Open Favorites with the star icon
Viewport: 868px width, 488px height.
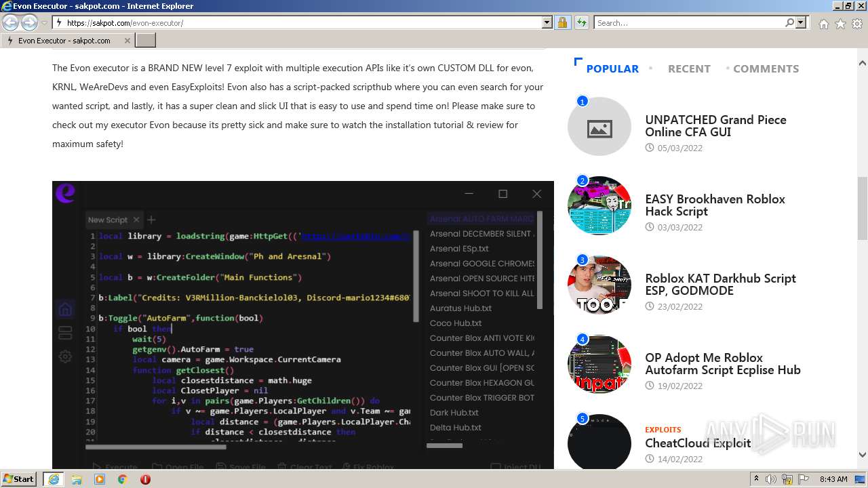[x=840, y=24]
